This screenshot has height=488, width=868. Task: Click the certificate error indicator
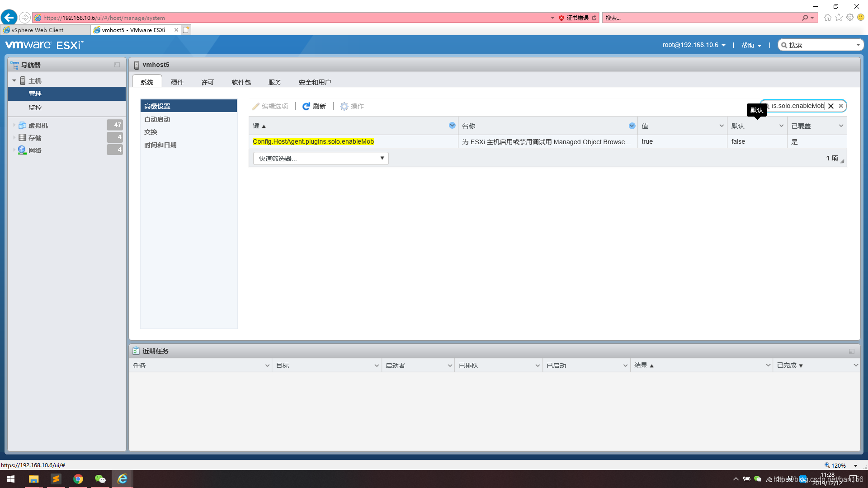(x=574, y=18)
